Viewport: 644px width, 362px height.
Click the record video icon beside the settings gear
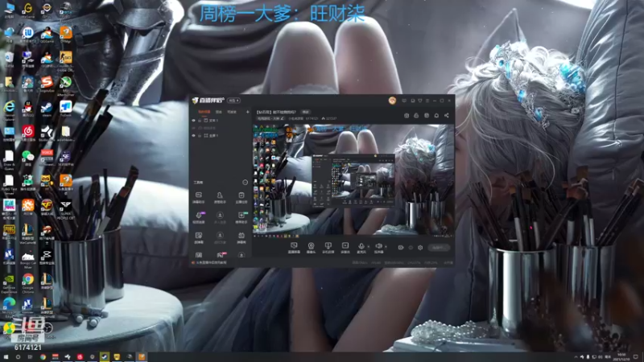[x=401, y=248]
